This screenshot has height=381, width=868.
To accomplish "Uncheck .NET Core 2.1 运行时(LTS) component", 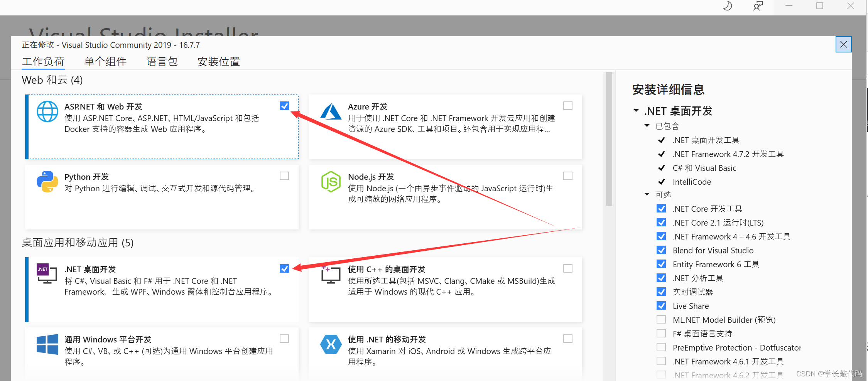I will point(661,223).
